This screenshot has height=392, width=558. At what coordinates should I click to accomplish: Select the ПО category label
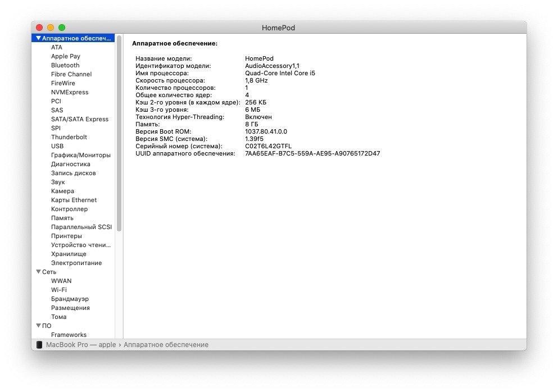pos(47,326)
